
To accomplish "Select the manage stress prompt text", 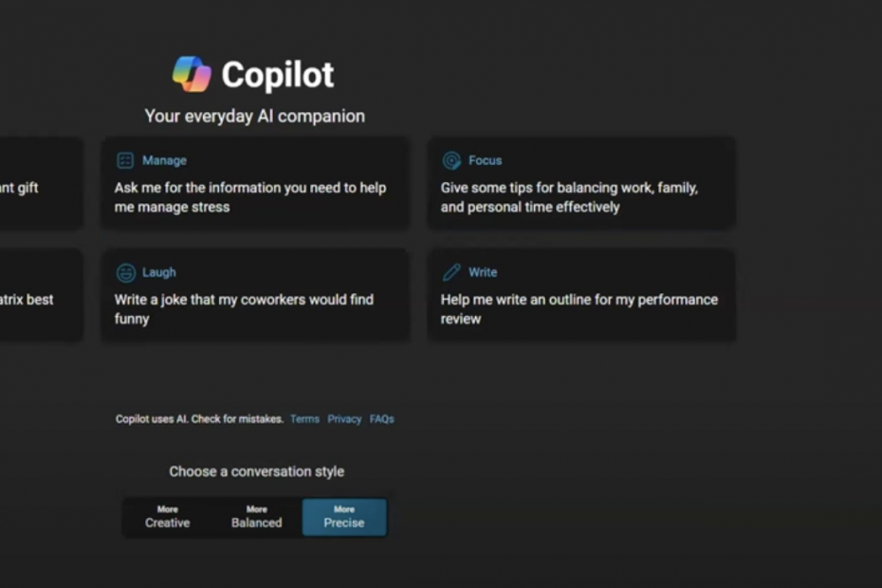I will pos(250,197).
